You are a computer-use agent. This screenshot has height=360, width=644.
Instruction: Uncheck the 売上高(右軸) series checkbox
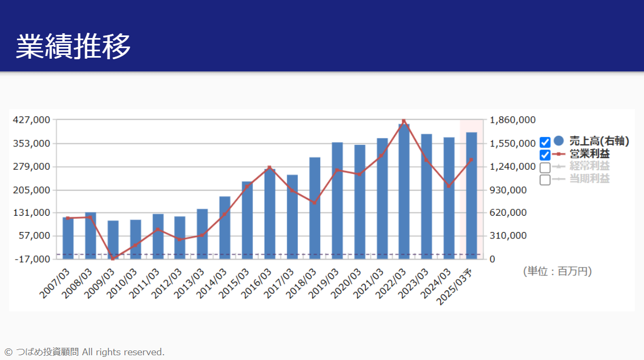coord(545,142)
